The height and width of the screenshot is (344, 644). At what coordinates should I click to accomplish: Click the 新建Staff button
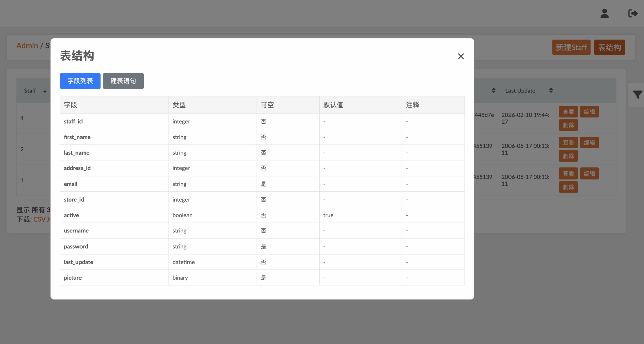click(571, 47)
